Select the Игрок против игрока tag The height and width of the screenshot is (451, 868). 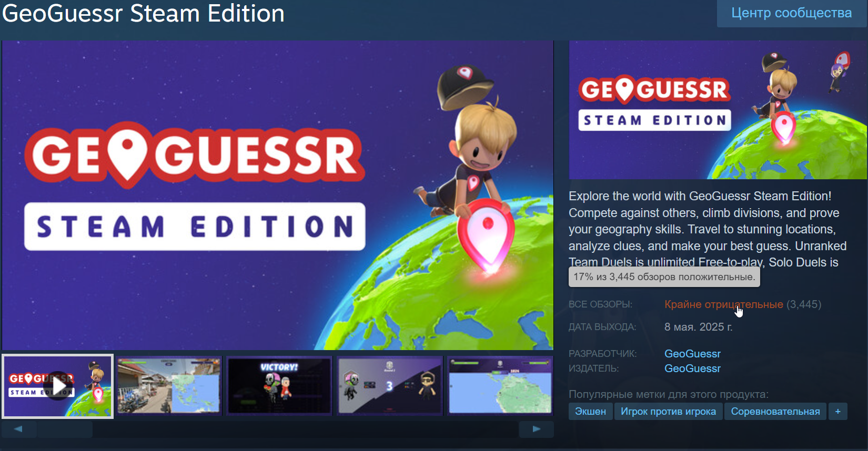pyautogui.click(x=668, y=412)
